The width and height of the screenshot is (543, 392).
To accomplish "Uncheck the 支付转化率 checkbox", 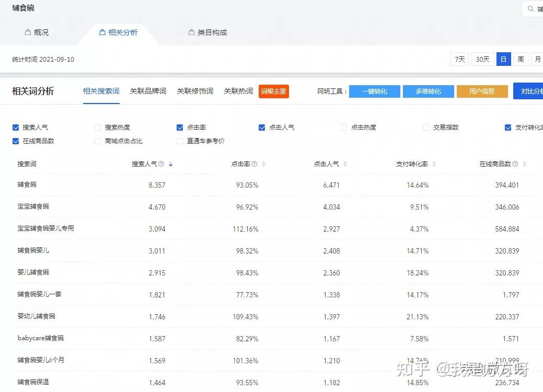I will (x=508, y=128).
